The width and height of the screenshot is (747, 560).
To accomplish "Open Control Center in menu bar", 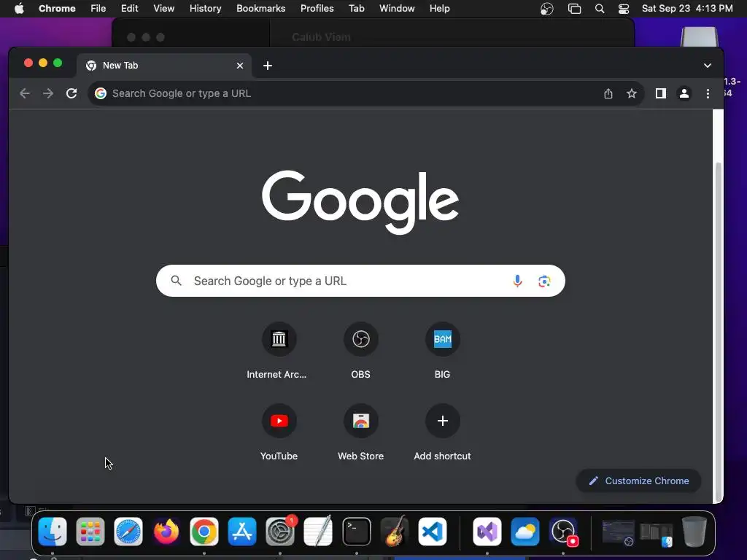I will tap(624, 9).
